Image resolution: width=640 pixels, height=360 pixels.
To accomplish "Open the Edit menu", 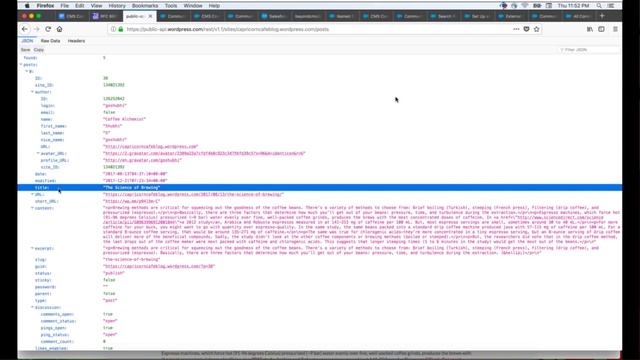I will (80, 6).
